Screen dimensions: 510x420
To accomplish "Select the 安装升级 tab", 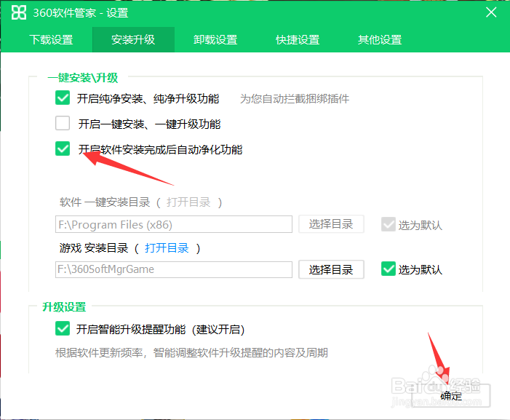I will click(x=133, y=40).
